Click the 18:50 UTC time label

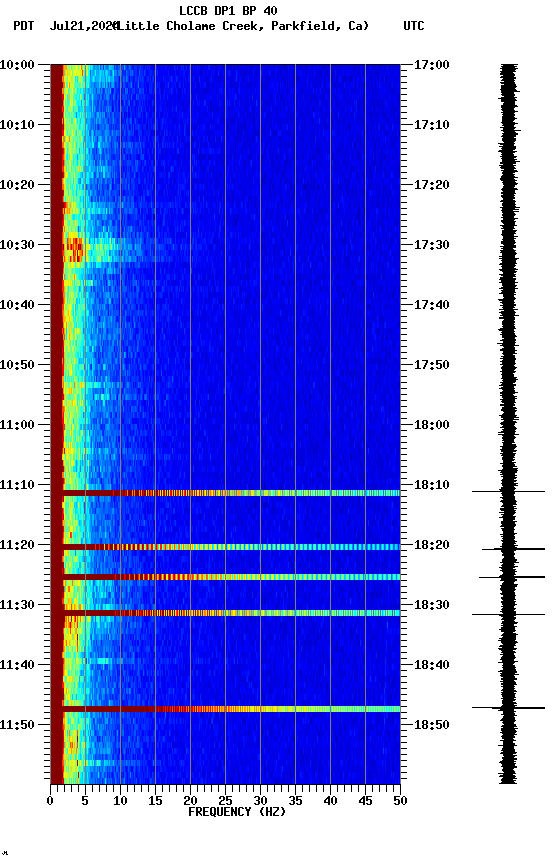pyautogui.click(x=431, y=725)
